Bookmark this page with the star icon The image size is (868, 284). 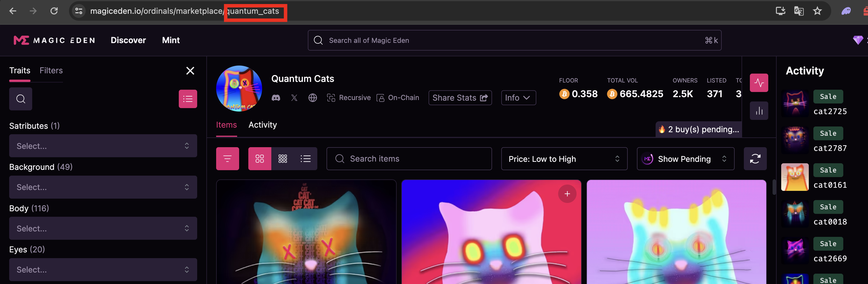[x=817, y=11]
